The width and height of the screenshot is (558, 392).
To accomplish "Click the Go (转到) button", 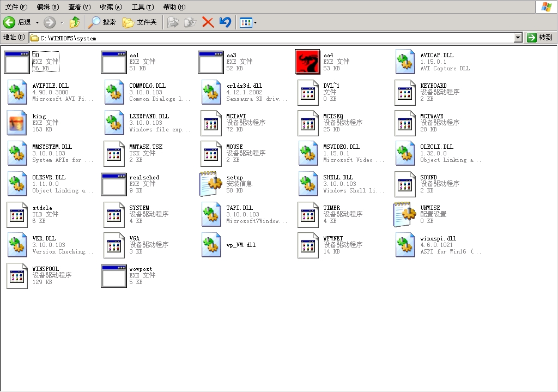I will coord(539,38).
